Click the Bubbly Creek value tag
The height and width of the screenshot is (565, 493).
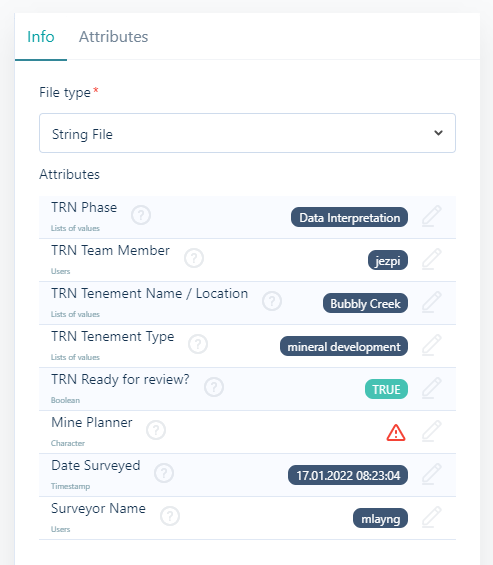tap(365, 303)
